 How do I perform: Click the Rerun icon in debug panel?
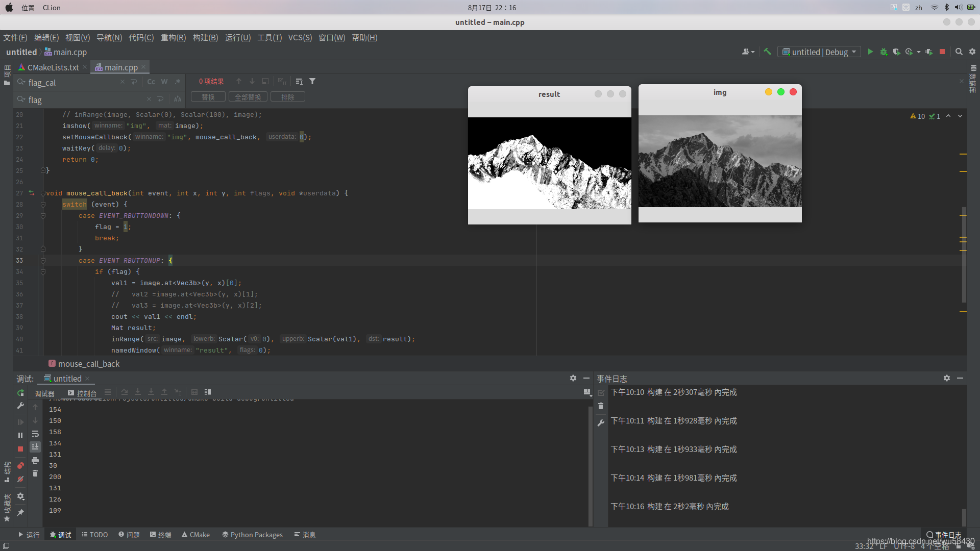20,393
